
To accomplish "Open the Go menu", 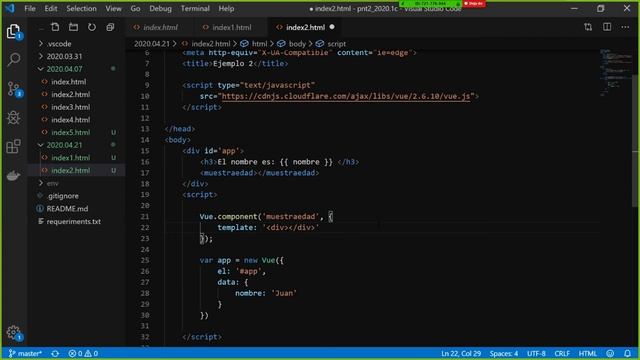I will coord(136,8).
